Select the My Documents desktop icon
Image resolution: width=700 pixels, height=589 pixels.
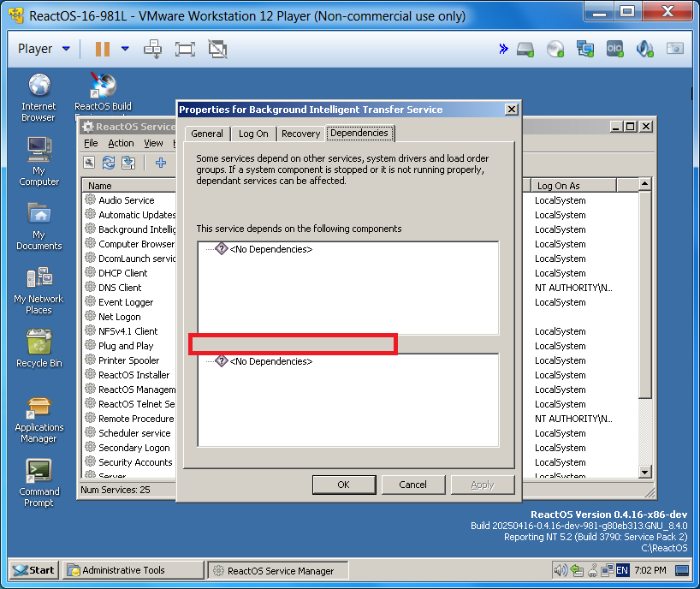(x=39, y=226)
